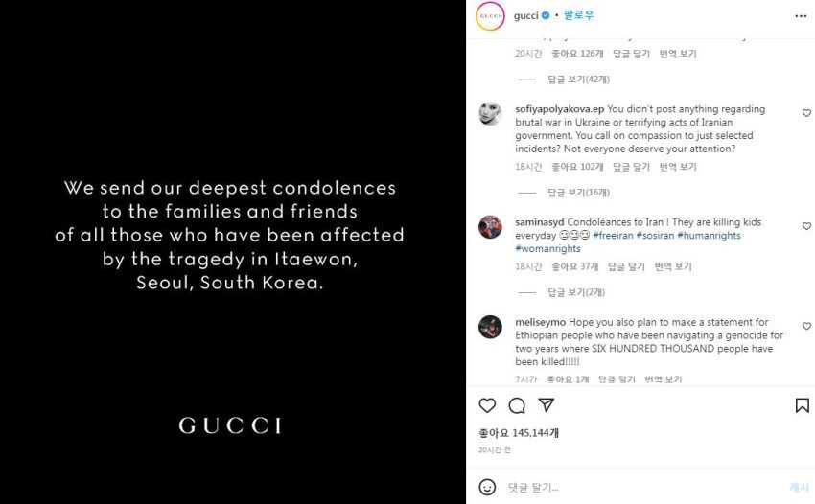Click the 팔로우 follow button
The image size is (815, 504).
point(579,16)
